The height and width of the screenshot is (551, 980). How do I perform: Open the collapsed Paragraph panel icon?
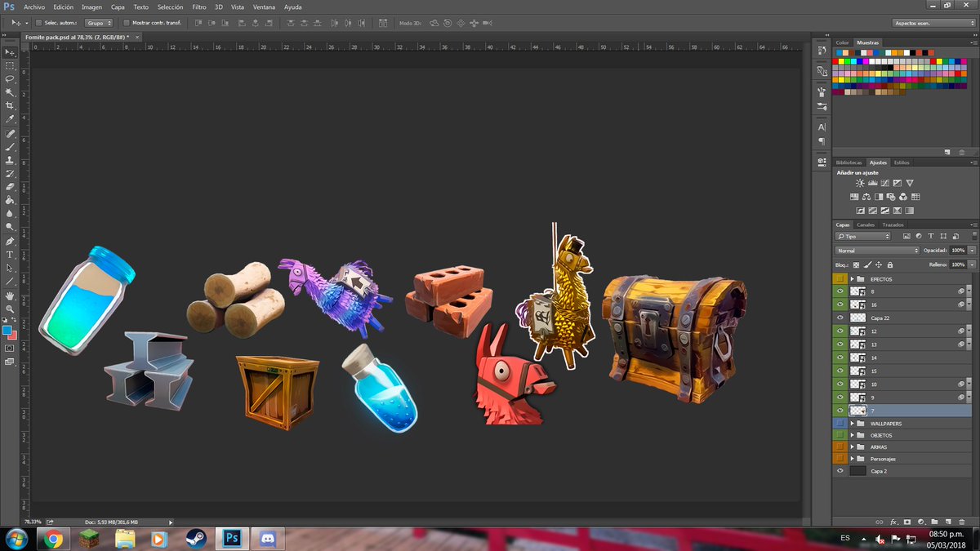[x=822, y=141]
